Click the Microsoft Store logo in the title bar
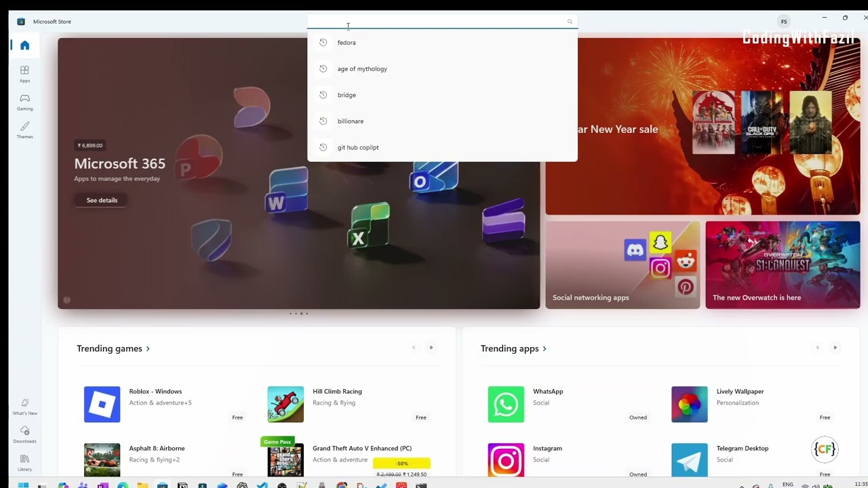Screen dimensions: 868x488 point(21,22)
